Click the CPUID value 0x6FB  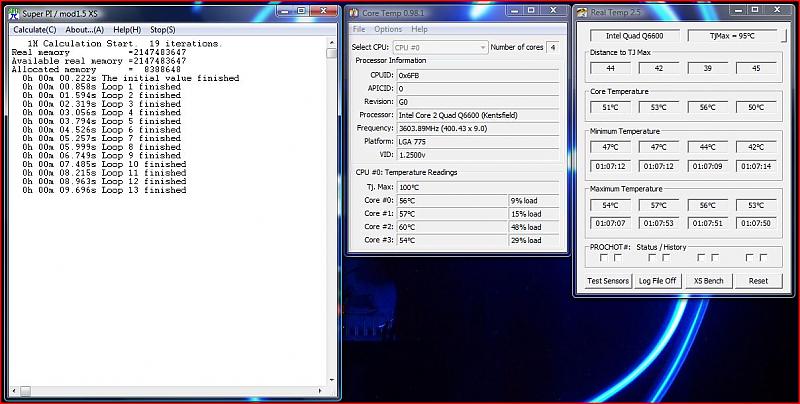(478, 75)
